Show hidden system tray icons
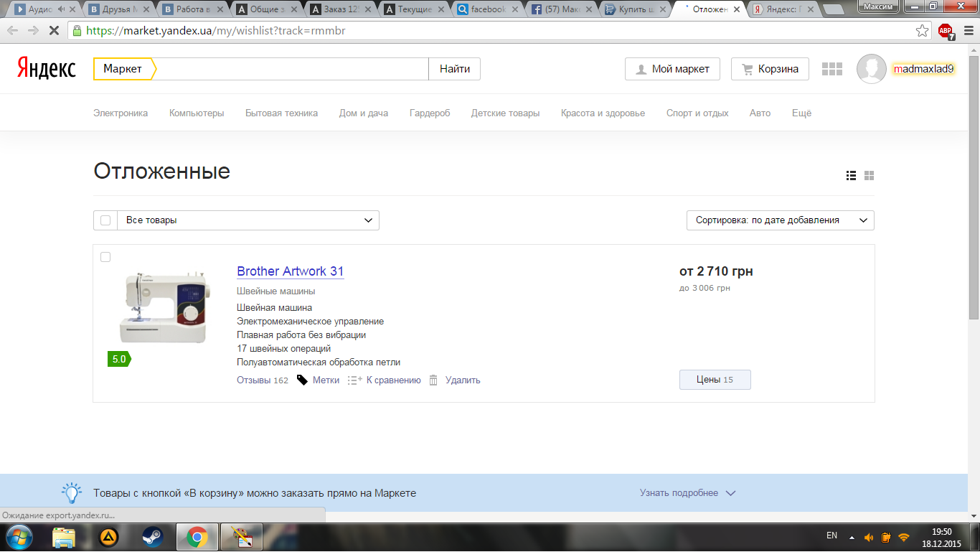 852,537
